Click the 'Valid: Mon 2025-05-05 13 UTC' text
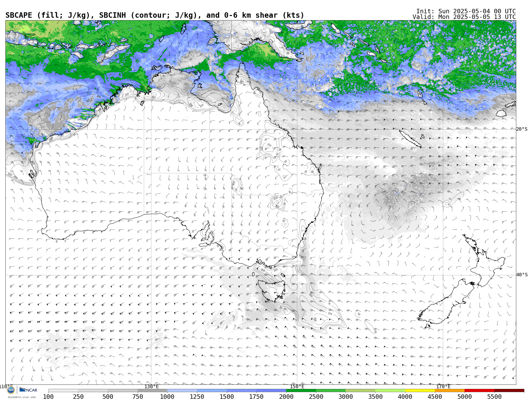Image resolution: width=532 pixels, height=400 pixels. coord(464,17)
